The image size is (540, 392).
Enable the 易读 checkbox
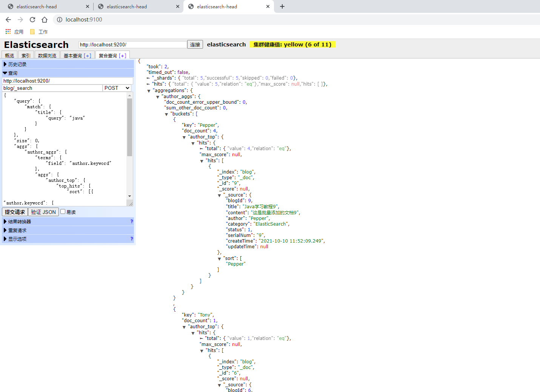[x=62, y=212]
